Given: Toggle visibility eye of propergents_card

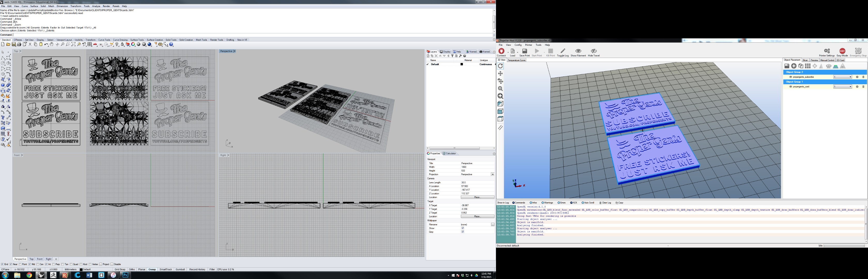Looking at the screenshot, I should tap(791, 87).
